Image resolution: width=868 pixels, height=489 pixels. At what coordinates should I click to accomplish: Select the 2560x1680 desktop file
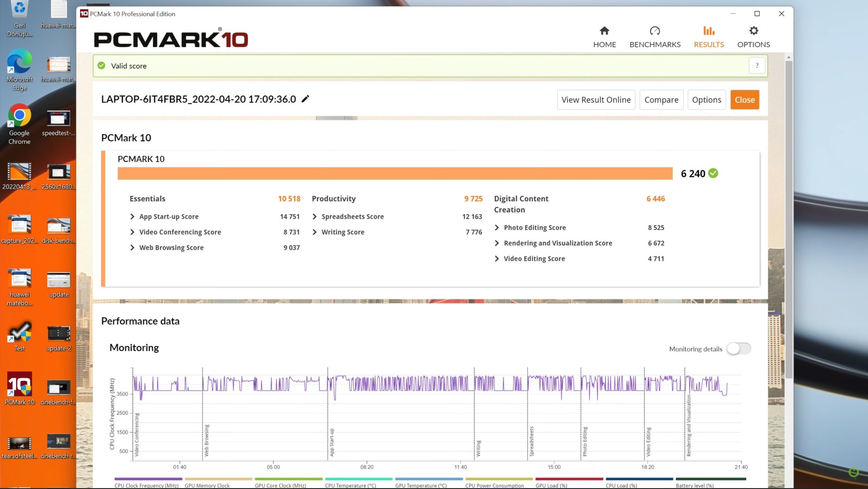tap(58, 177)
